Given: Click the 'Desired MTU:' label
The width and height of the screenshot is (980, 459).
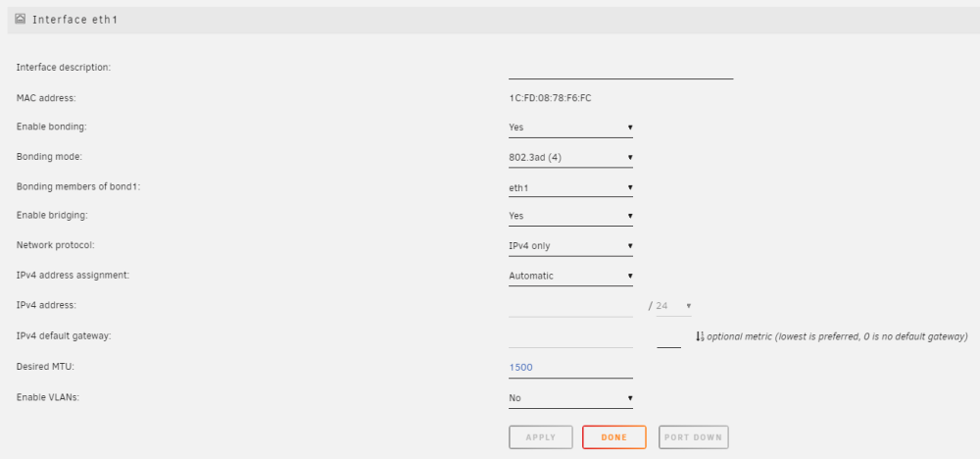Looking at the screenshot, I should [x=45, y=367].
